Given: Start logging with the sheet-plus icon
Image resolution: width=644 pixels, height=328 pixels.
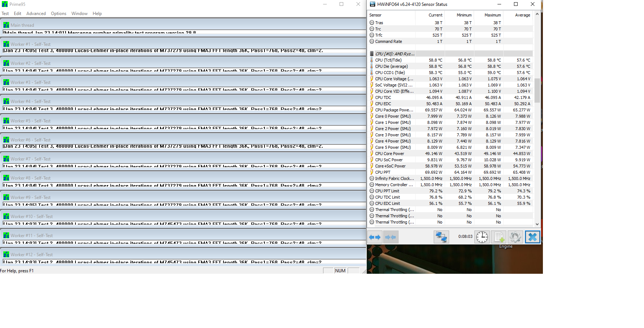Looking at the screenshot, I should [499, 237].
